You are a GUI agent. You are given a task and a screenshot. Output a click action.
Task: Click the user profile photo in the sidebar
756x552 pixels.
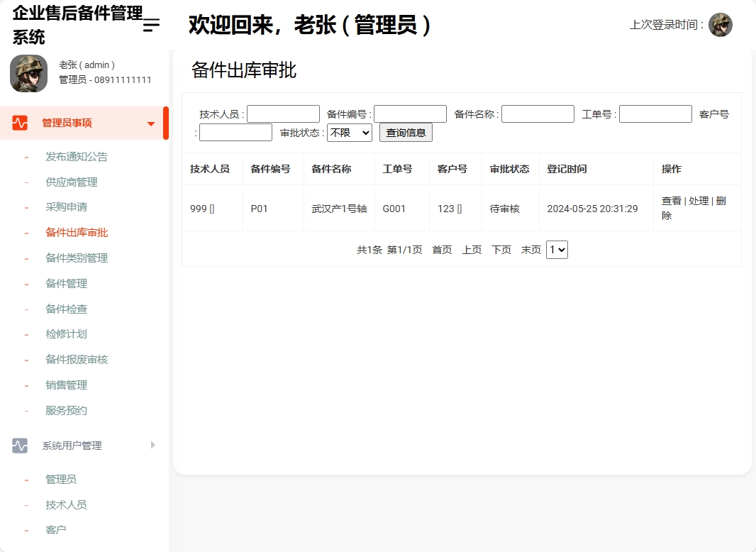click(x=28, y=74)
